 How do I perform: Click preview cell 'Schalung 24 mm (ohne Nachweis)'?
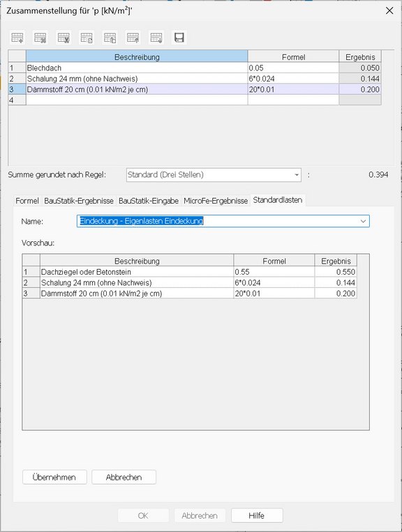pyautogui.click(x=137, y=282)
